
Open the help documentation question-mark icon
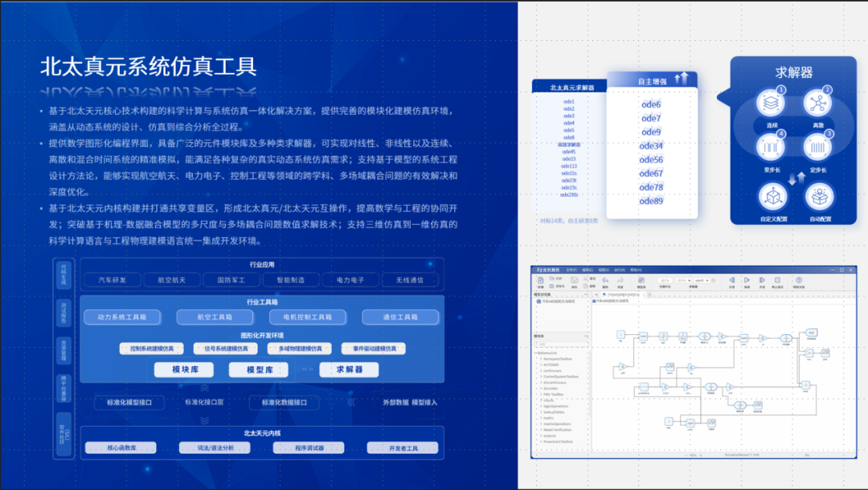click(799, 280)
